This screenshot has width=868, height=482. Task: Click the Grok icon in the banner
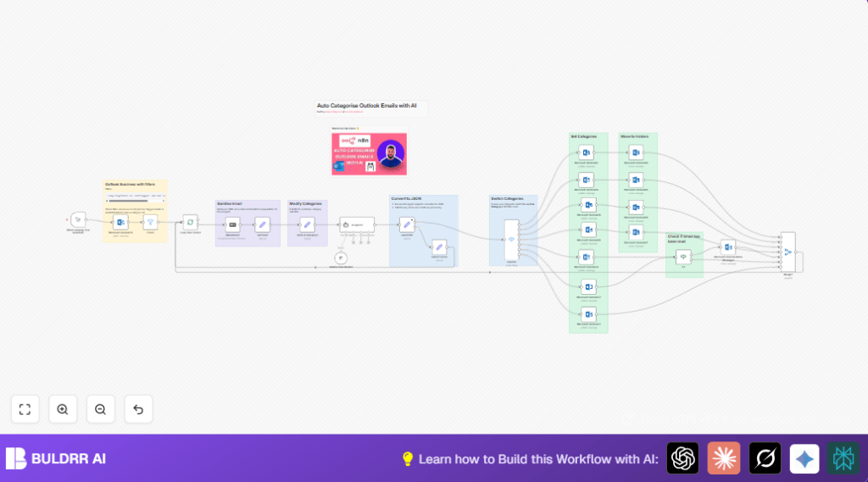point(765,458)
